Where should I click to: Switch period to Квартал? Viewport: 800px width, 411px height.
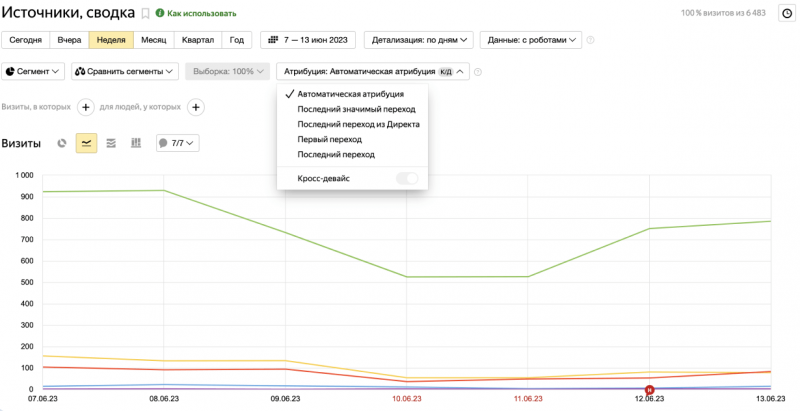click(197, 41)
